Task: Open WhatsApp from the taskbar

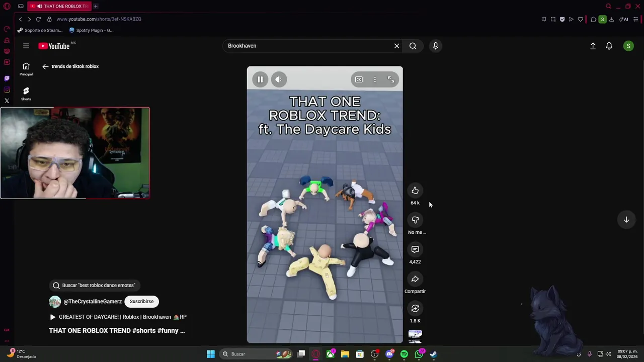Action: pyautogui.click(x=419, y=354)
